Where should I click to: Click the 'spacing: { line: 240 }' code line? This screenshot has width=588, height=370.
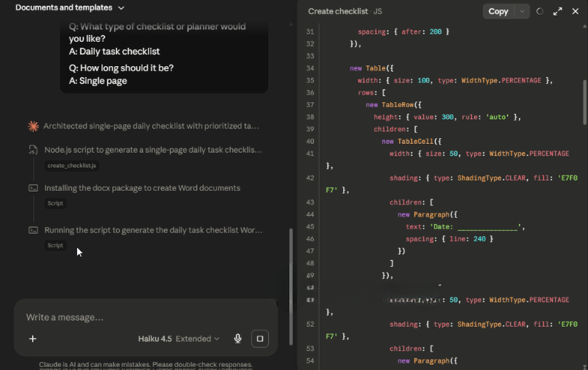pyautogui.click(x=449, y=239)
